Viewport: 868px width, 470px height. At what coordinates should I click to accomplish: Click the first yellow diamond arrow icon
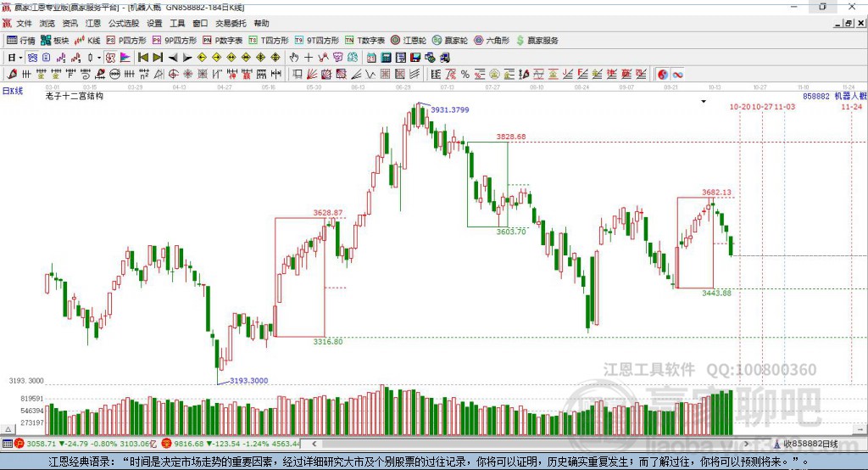coord(202,58)
